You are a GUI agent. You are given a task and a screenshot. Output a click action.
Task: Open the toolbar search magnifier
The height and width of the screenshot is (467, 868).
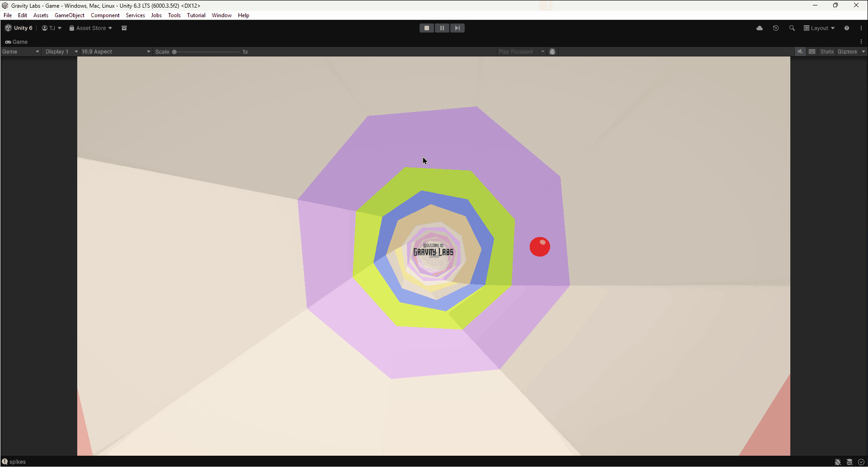click(x=792, y=28)
